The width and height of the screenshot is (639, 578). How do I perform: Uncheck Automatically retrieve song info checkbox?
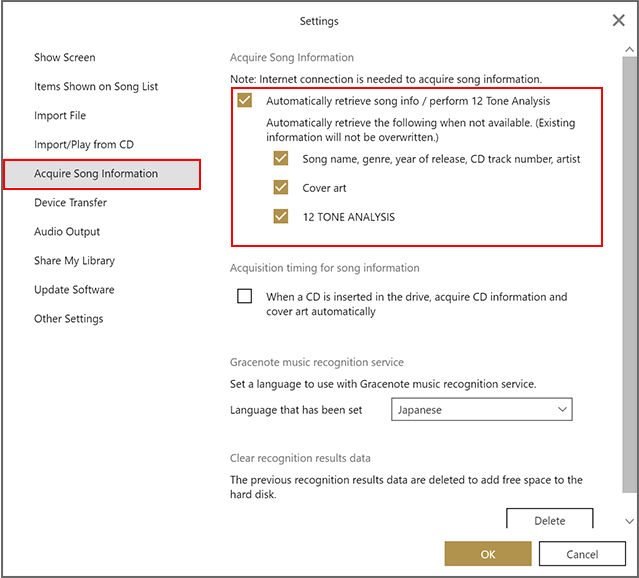(245, 101)
